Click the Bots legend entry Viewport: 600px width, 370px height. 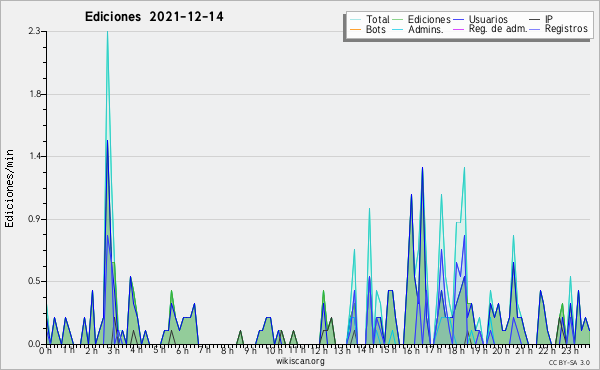tap(368, 29)
